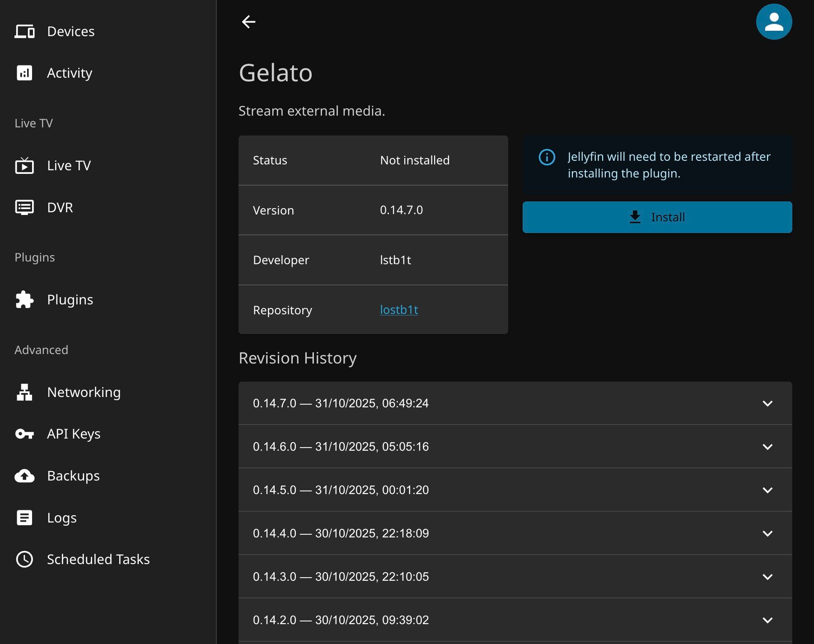Open Scheduled Tasks menu item
814x644 pixels.
point(98,559)
